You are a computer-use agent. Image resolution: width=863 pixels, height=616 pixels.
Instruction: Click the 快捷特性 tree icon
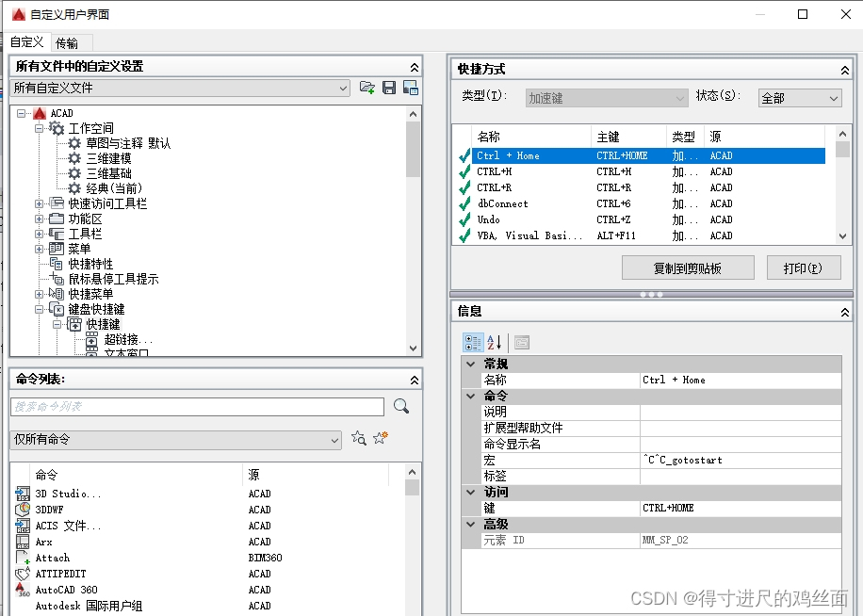[x=57, y=264]
